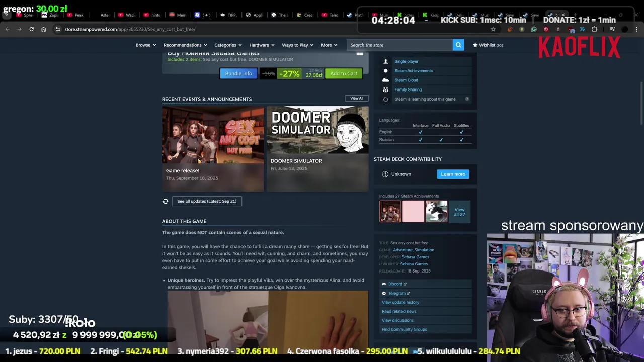This screenshot has width=644, height=362.
Task: Click View update history
Action: tap(400, 302)
